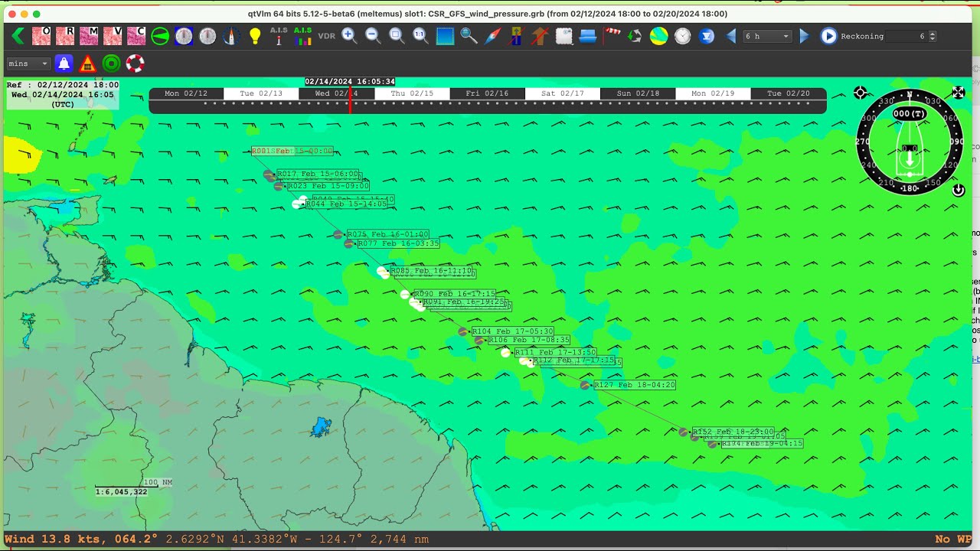Select Sat 02/17 on the timeline
This screenshot has height=551, width=980.
click(563, 93)
